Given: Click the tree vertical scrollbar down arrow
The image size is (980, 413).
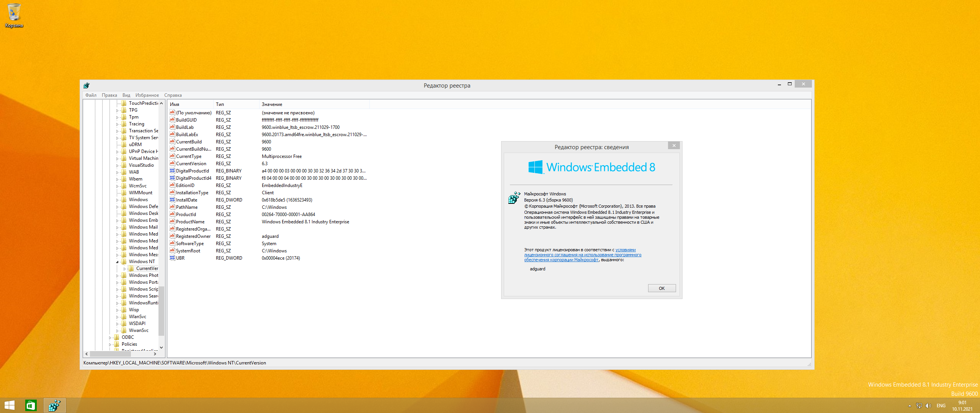Looking at the screenshot, I should (x=161, y=348).
